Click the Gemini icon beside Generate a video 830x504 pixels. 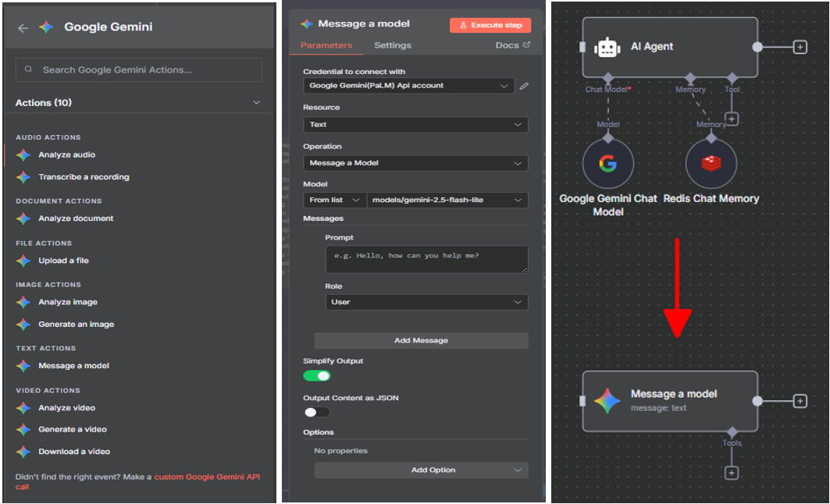pos(23,429)
